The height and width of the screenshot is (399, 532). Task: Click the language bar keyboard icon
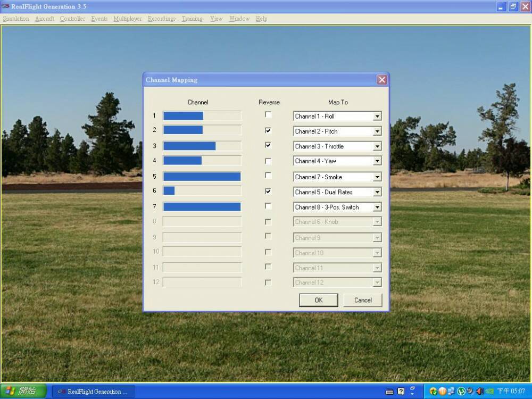pyautogui.click(x=389, y=392)
